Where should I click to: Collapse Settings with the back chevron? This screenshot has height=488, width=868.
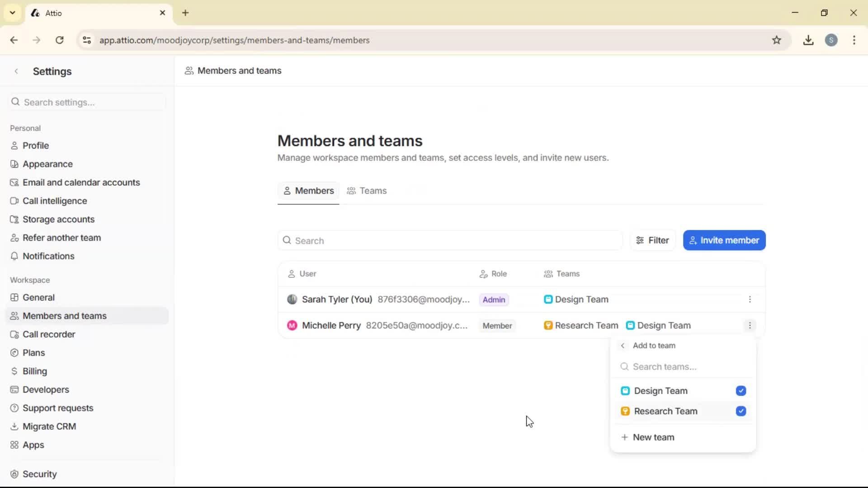point(16,71)
